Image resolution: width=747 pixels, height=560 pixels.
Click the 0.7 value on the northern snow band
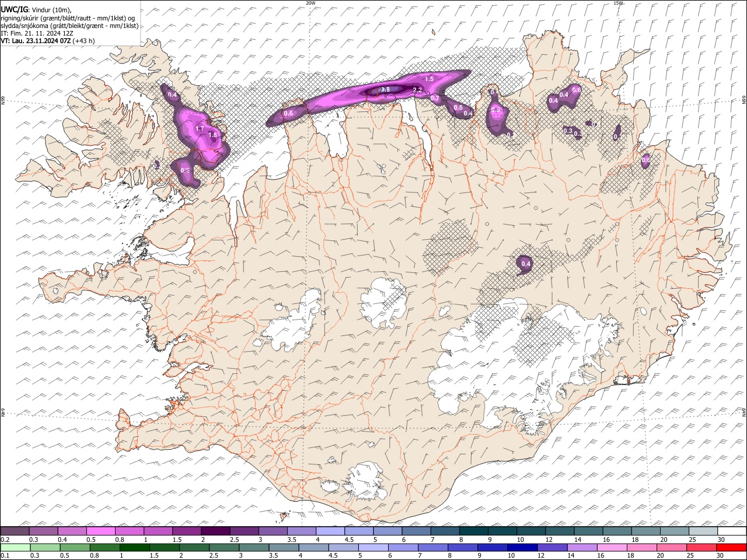[435, 99]
